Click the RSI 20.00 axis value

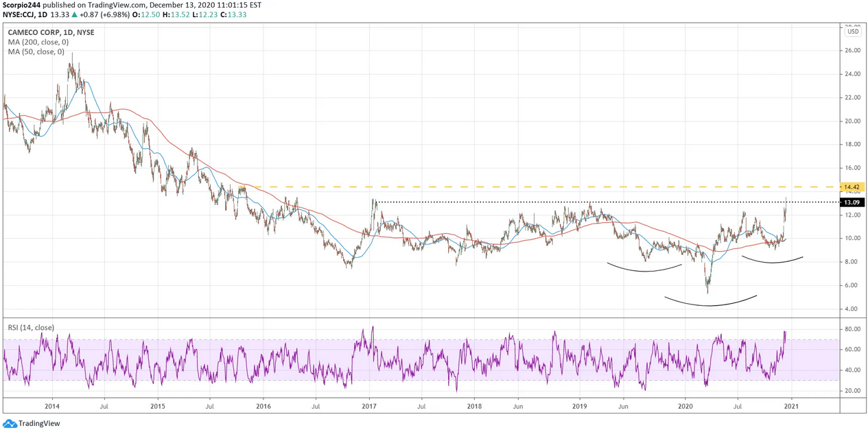click(x=853, y=391)
